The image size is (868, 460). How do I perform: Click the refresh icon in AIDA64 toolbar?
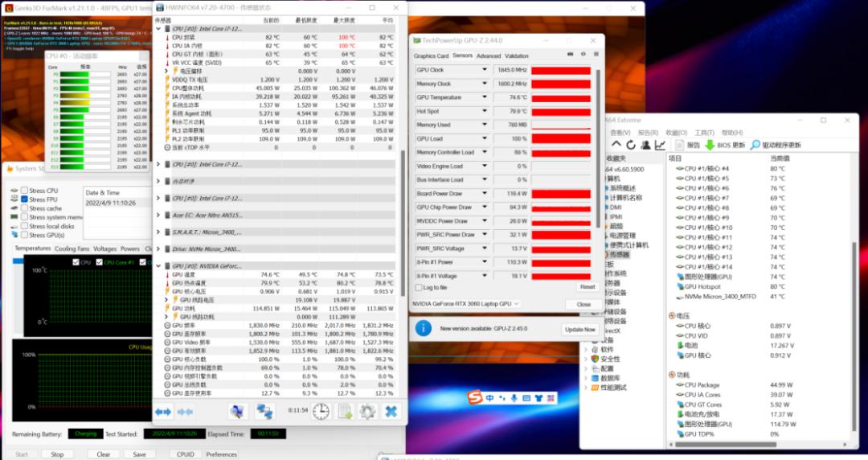click(631, 145)
